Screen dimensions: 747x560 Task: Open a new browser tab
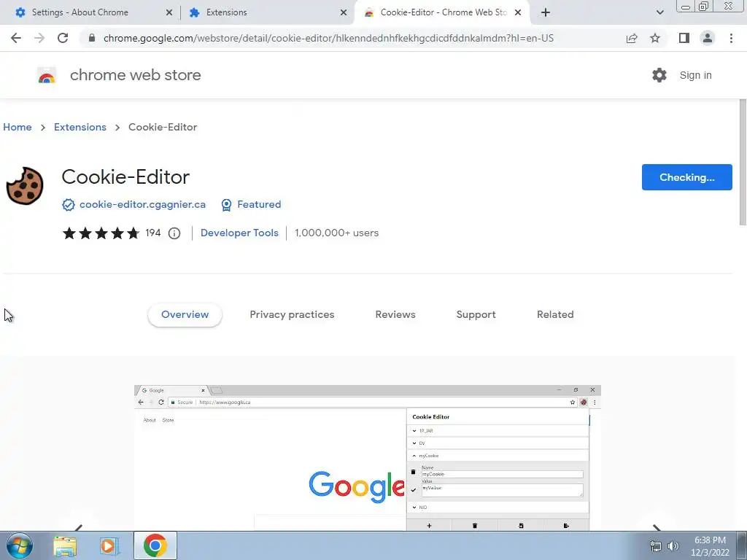546,12
